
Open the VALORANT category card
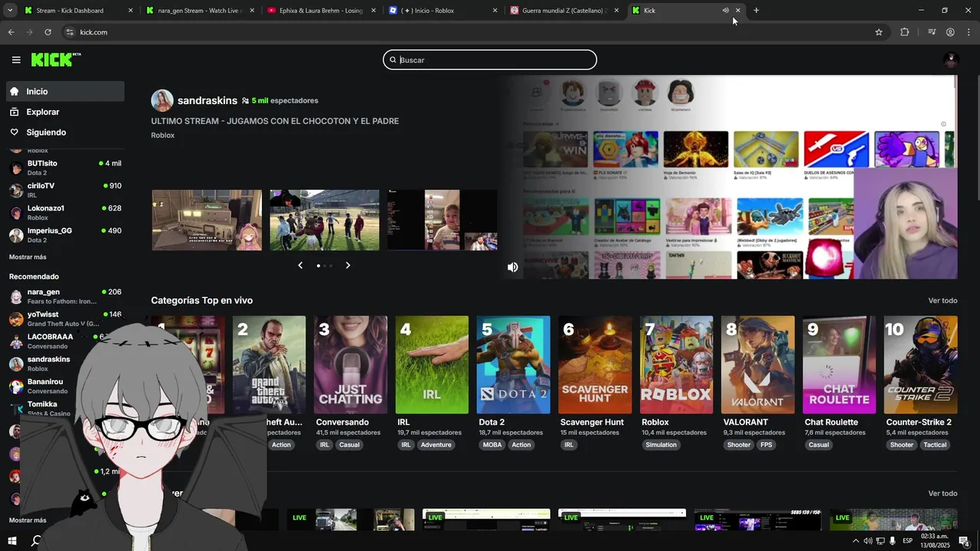tap(758, 365)
